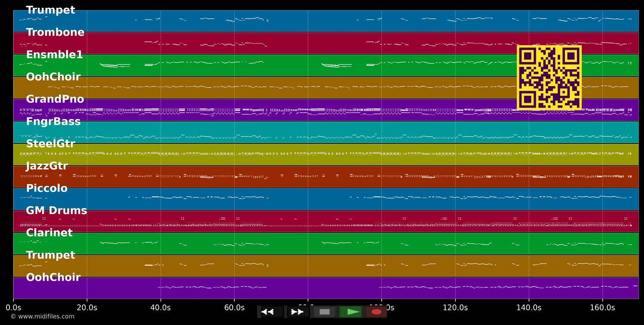Click the JazzGtr track label
The image size is (644, 325).
(47, 166)
